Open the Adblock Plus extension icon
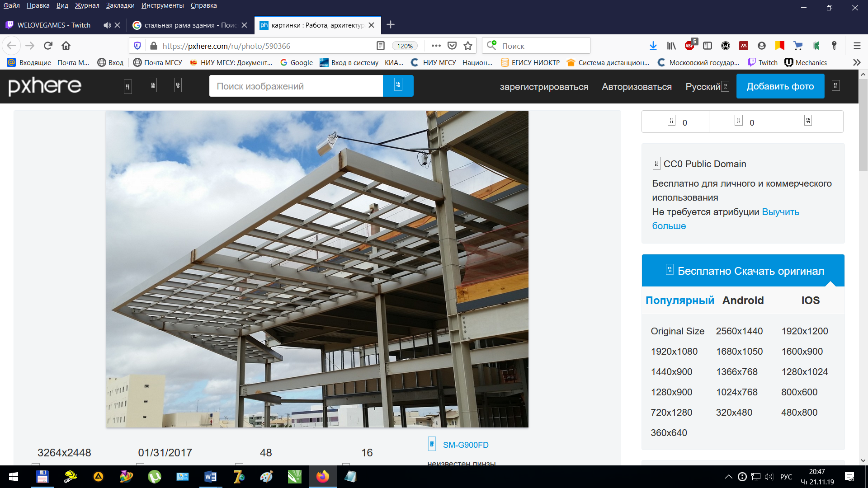Screen dimensions: 868x488 [690, 45]
